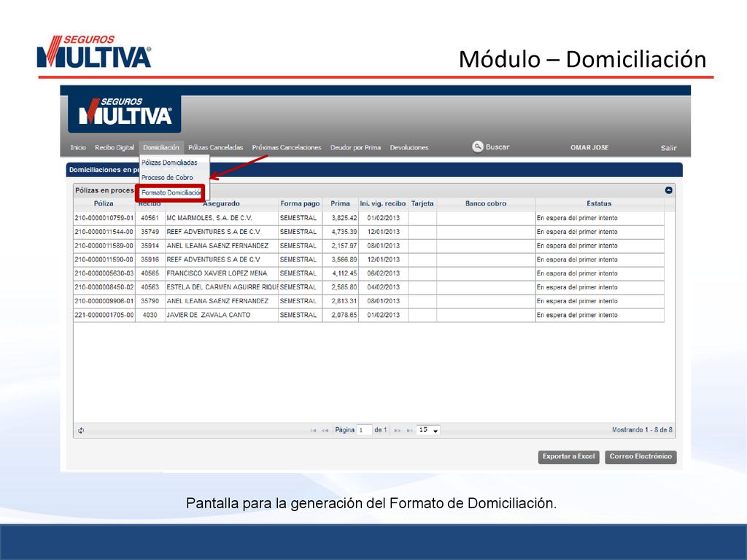Click MC MARMOLES, S.A. DE C.V. cell
Screen dimensions: 747x560
(222, 218)
